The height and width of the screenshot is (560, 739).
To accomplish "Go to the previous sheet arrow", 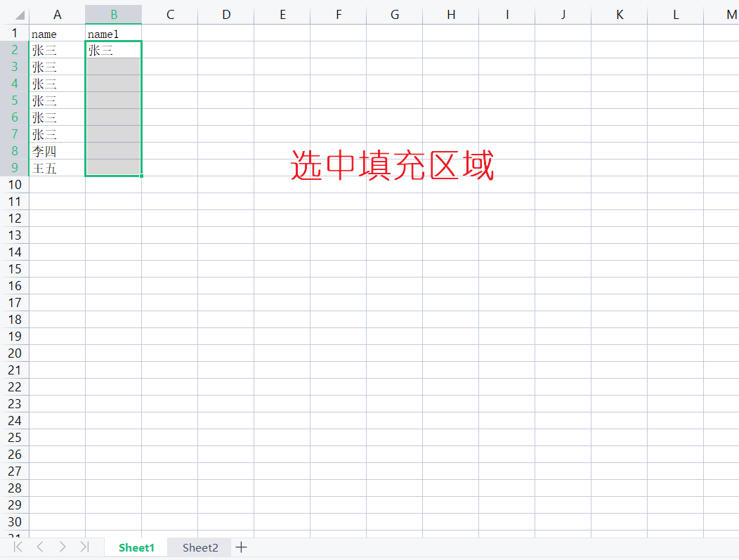I will (x=40, y=547).
